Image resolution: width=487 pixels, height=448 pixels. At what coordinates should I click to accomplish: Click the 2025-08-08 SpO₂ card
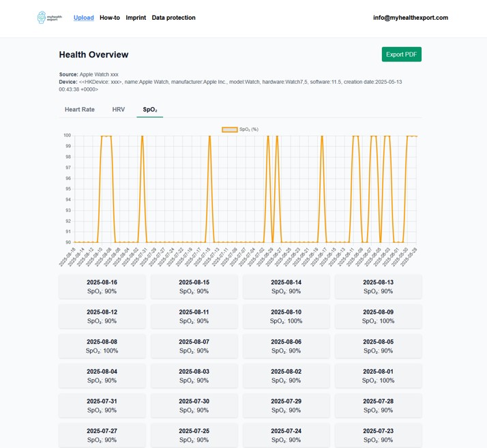(x=102, y=346)
